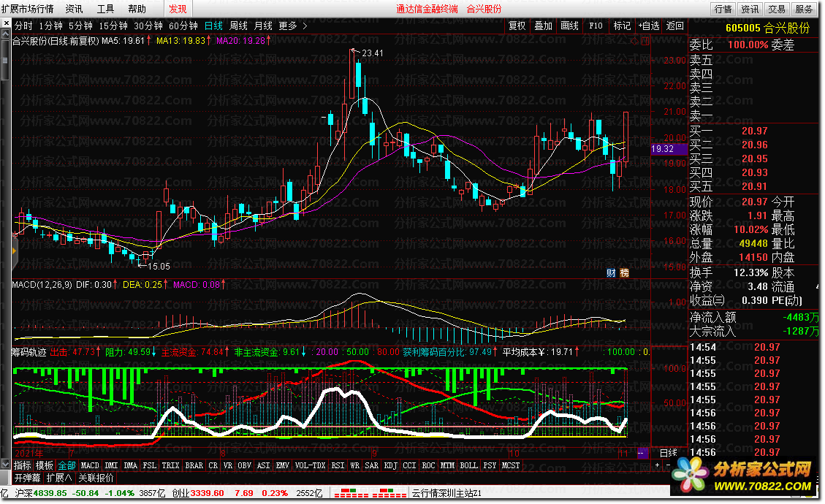The image size is (825, 504).
Task: Click the 云行情深圳主站Z1 status text
Action: pos(446,493)
